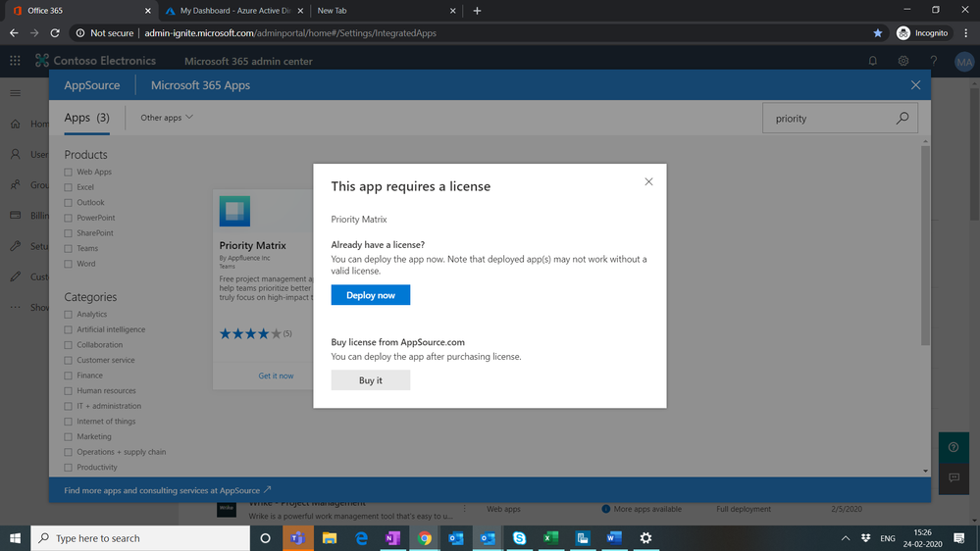Click the search magnifier icon in AppSource

pyautogui.click(x=902, y=118)
